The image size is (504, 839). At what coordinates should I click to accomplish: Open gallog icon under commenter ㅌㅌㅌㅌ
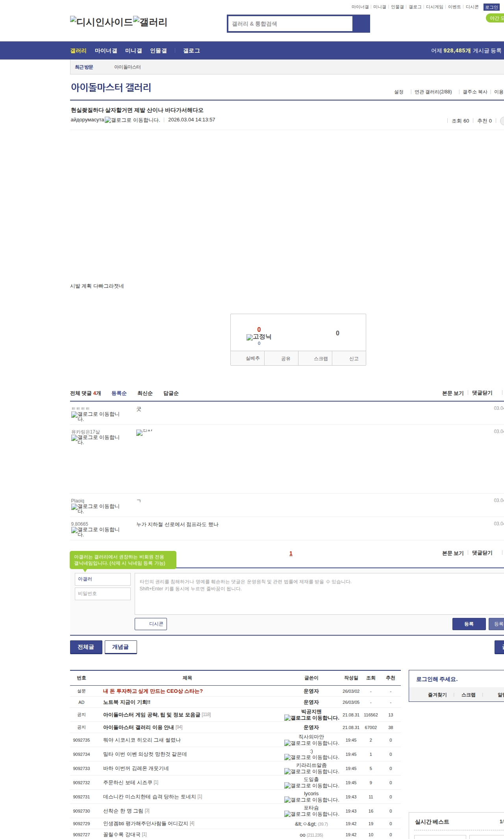point(95,417)
